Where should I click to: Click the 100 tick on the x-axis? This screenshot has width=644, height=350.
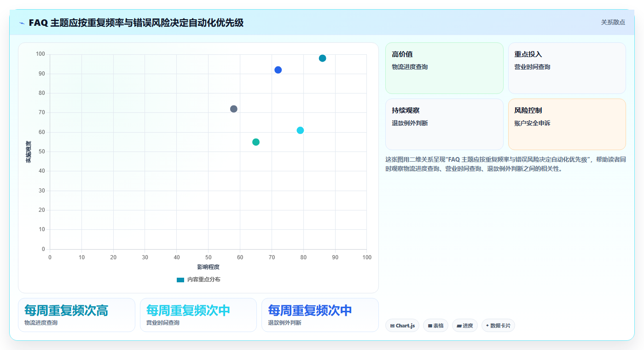(367, 257)
